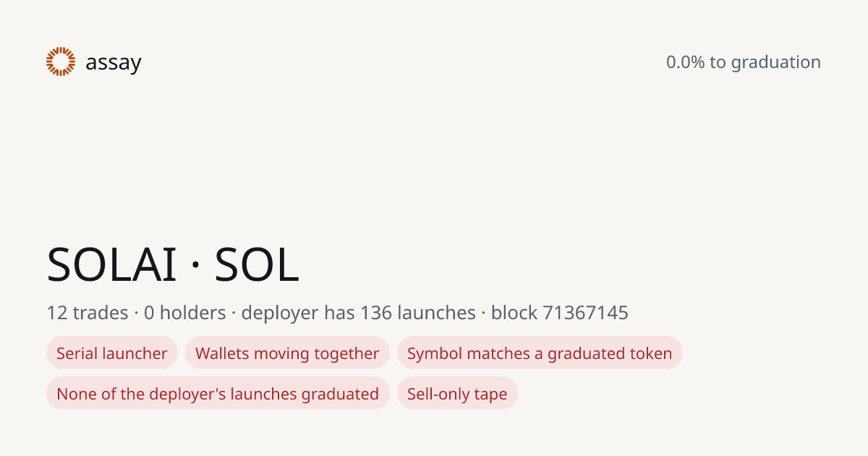Click the Wallets moving together tag
868x456 pixels.
[287, 353]
